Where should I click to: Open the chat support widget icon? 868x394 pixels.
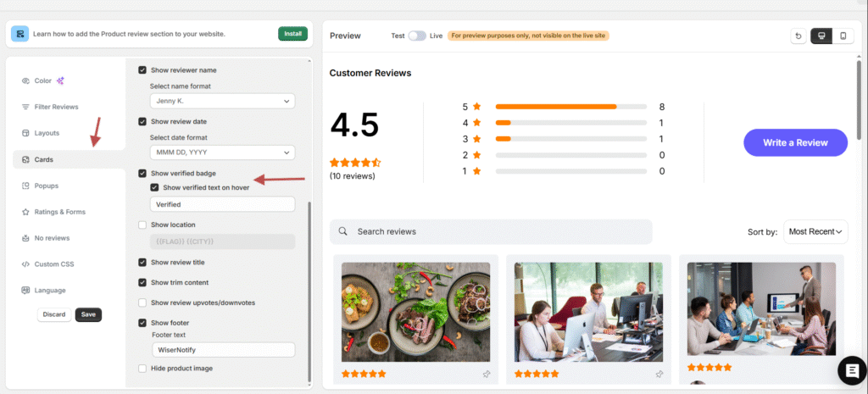(850, 371)
